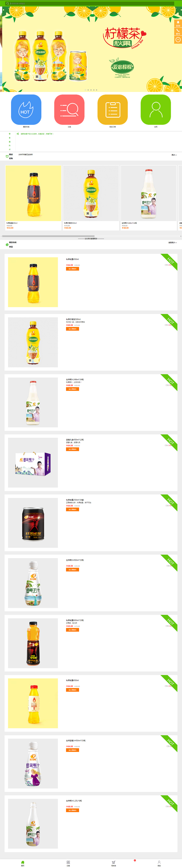The image size is (182, 868).
Task: Open the My account tab in bottom bar
Action: [159, 863]
